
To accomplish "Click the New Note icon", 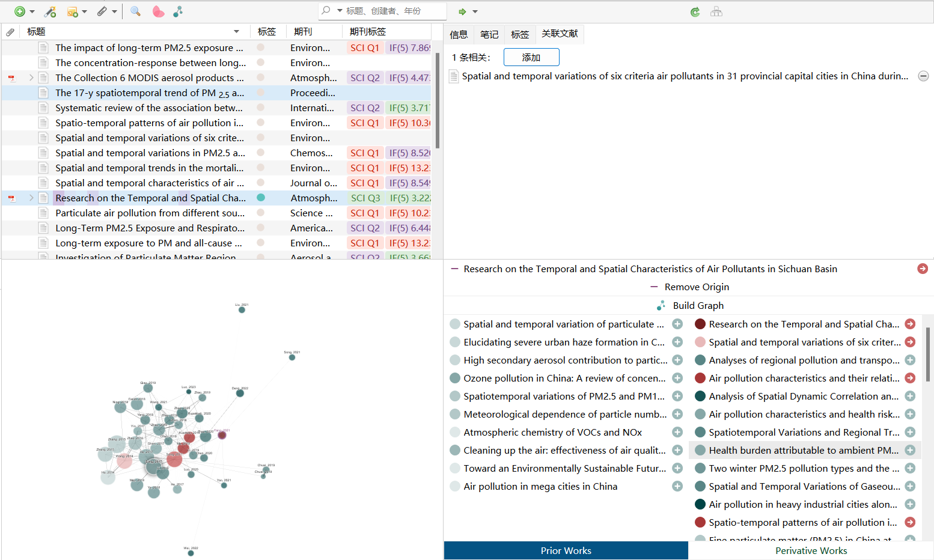I will [73, 11].
